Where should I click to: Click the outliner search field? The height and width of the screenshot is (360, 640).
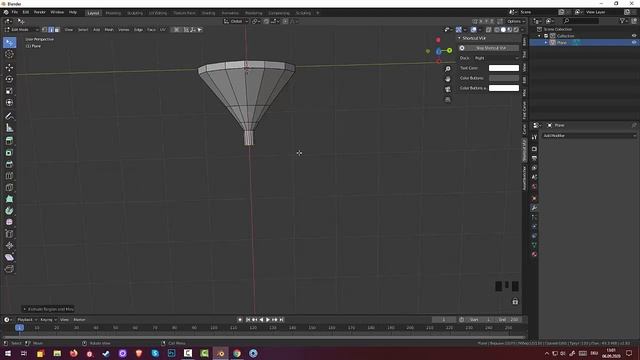tap(581, 21)
